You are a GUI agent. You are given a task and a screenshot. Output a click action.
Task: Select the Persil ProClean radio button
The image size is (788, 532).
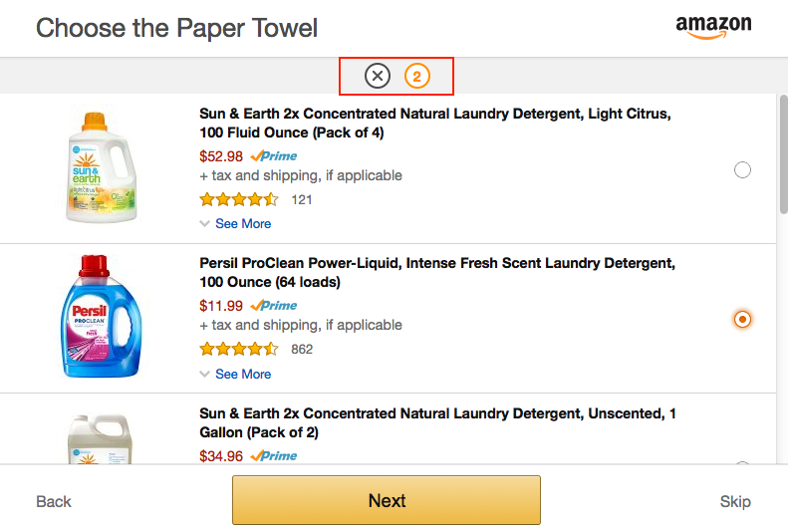(742, 319)
